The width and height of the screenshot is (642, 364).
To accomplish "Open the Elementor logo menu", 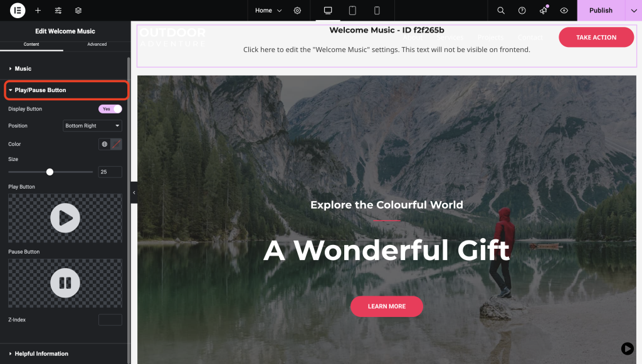I will (x=18, y=10).
